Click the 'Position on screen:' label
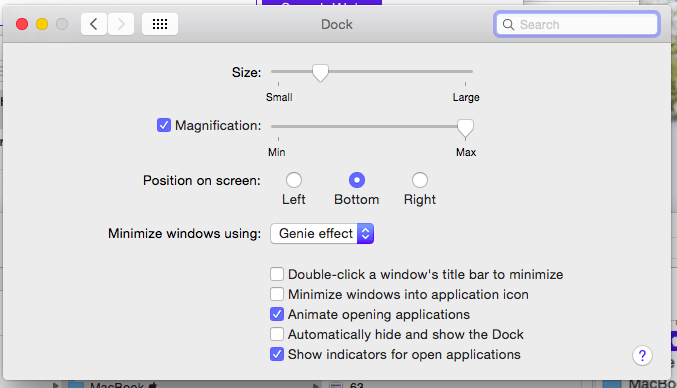This screenshot has width=677, height=388. click(202, 180)
